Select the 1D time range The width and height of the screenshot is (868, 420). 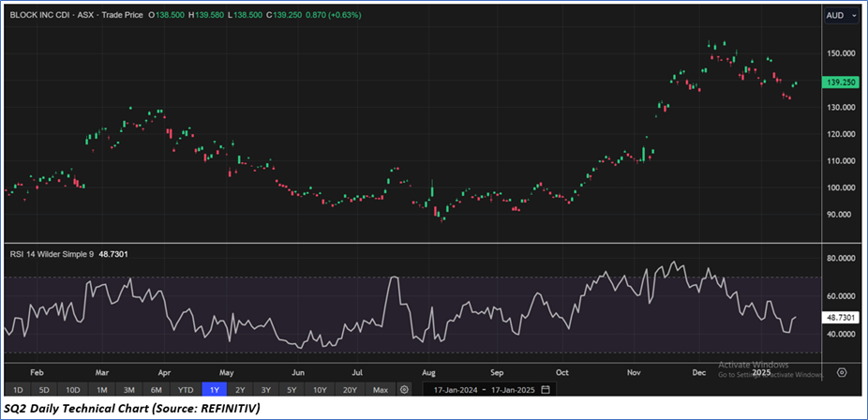click(18, 390)
